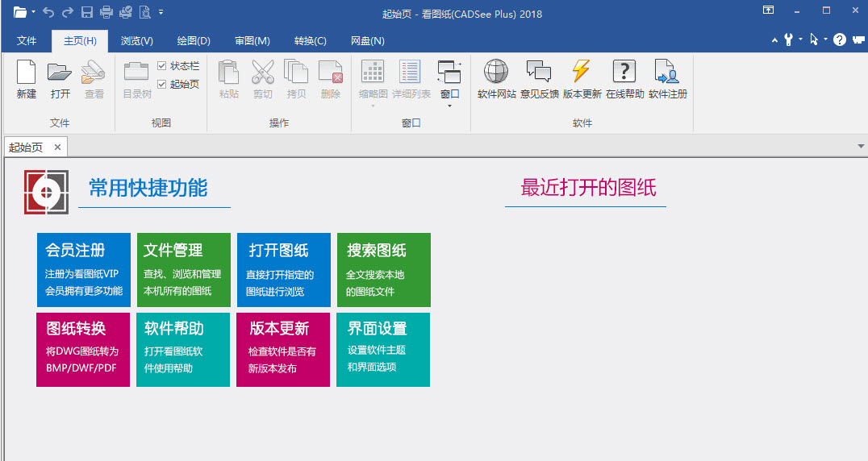Screen dimensions: 868x461
Task: Click the question mark help icon at top right
Action: [839, 39]
